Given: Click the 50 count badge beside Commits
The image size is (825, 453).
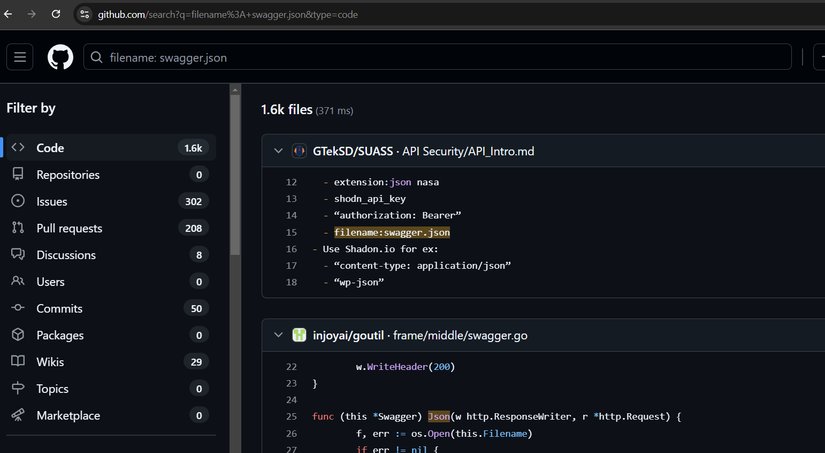Looking at the screenshot, I should coord(196,309).
